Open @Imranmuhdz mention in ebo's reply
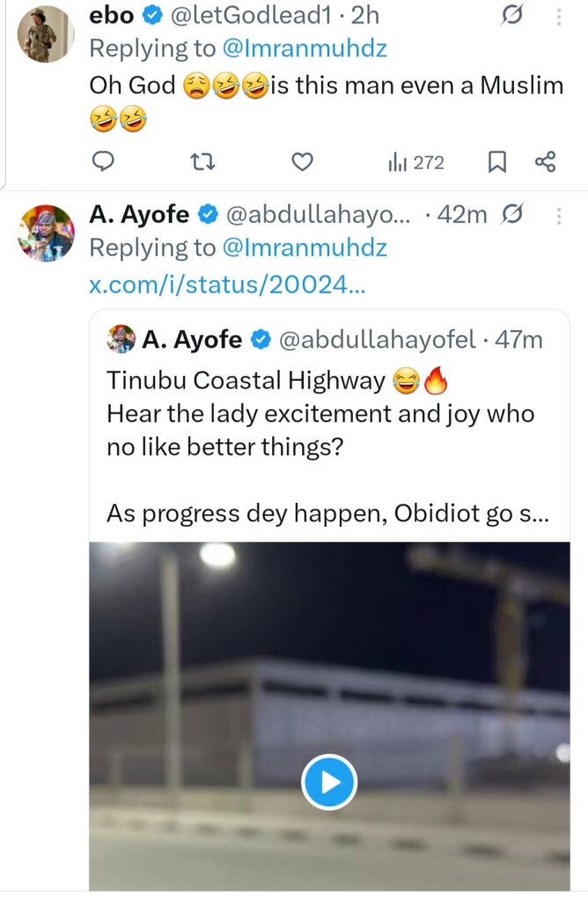The width and height of the screenshot is (588, 902). pyautogui.click(x=305, y=50)
